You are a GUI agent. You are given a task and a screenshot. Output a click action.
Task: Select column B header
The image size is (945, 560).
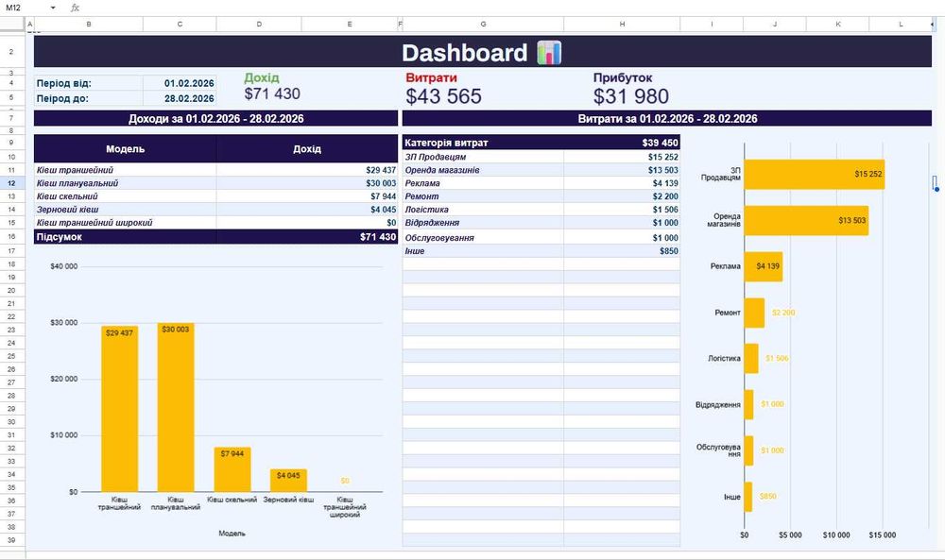click(89, 25)
